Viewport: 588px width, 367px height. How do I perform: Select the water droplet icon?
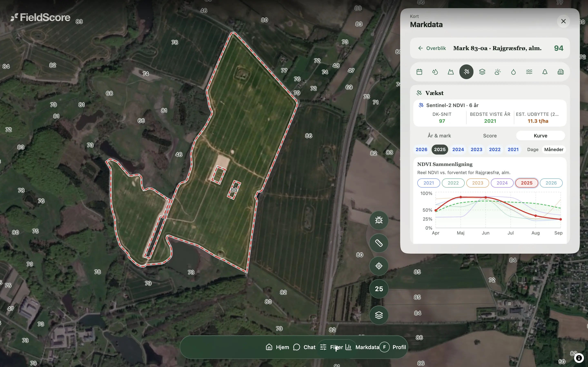point(513,72)
